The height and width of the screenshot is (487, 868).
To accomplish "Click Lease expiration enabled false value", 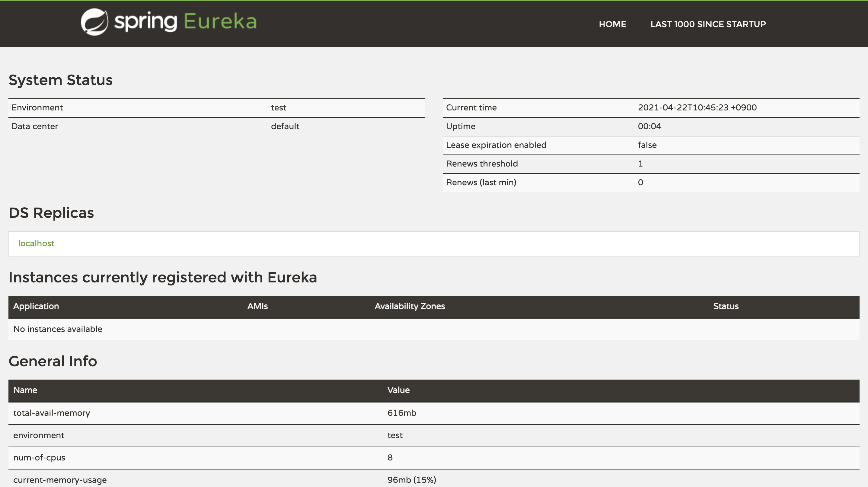I will pyautogui.click(x=647, y=145).
